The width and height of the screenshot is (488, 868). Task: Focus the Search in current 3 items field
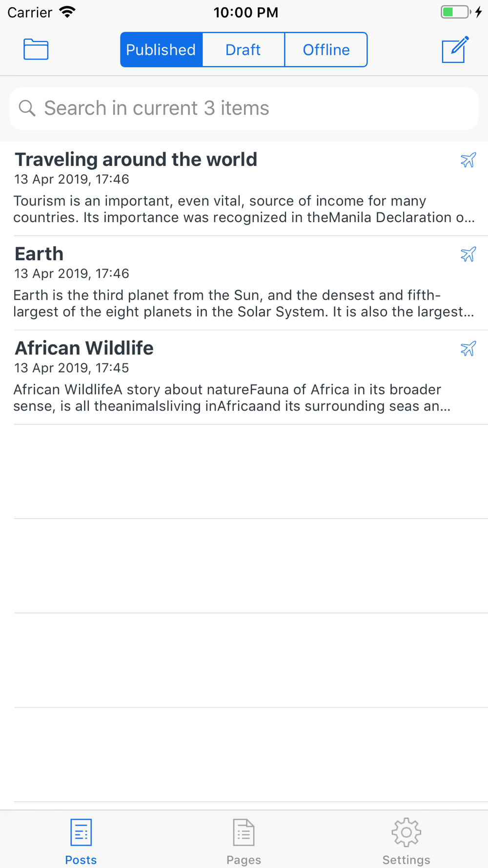tap(244, 108)
